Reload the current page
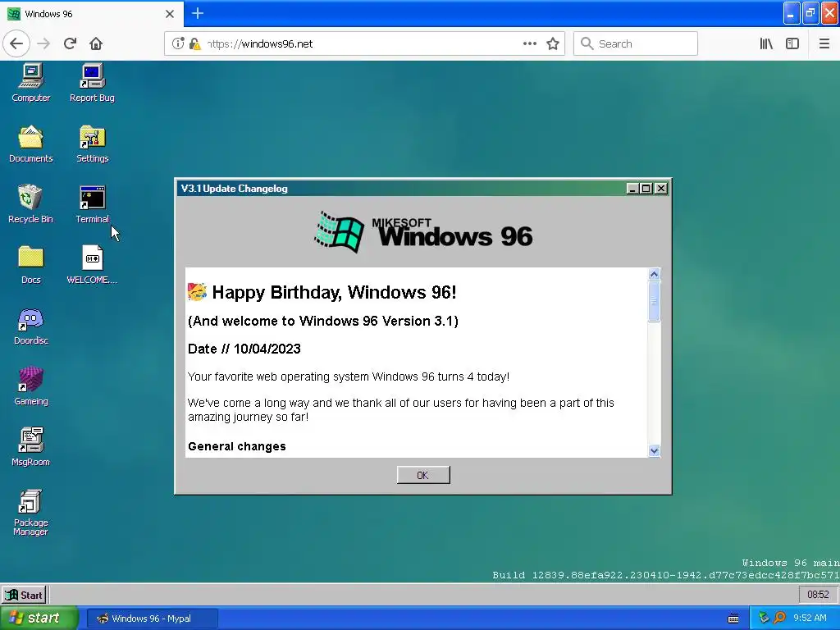840x630 pixels. coord(70,43)
